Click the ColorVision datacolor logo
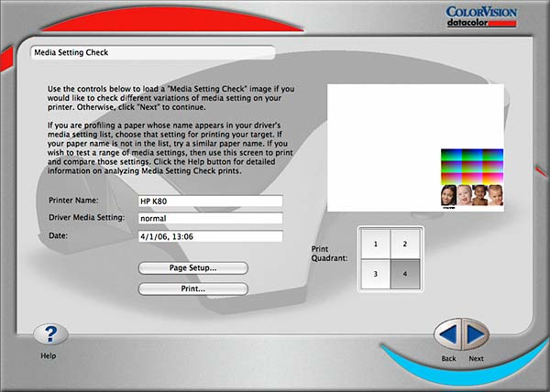 (481, 16)
